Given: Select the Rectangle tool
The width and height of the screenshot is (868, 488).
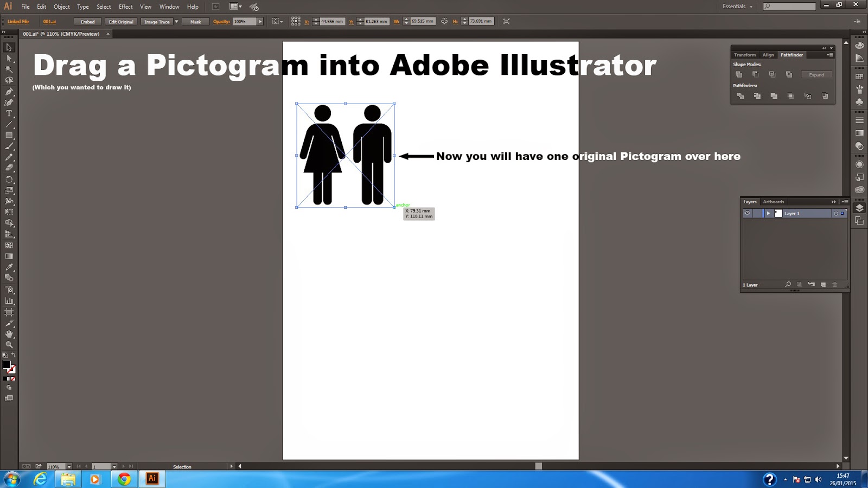Looking at the screenshot, I should [x=9, y=136].
